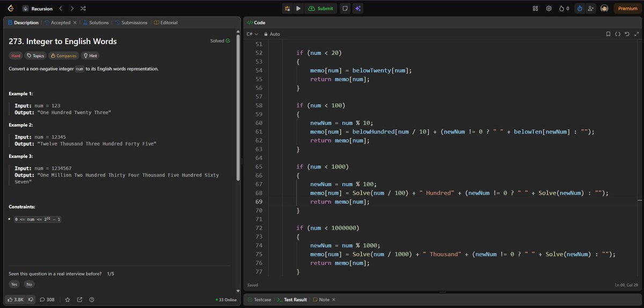Click the problem title '273. Integer to English Words'
The width and height of the screenshot is (644, 308).
(x=63, y=41)
